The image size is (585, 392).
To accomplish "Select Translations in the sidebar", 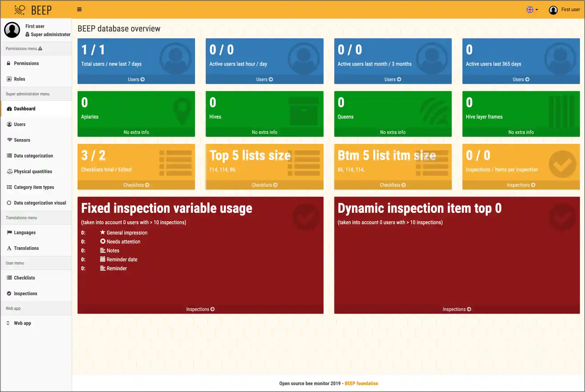I will (26, 248).
